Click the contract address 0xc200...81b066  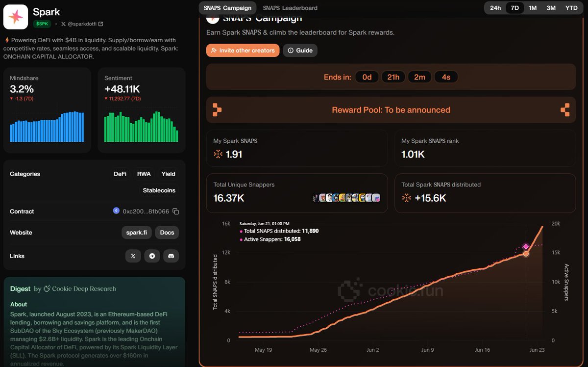(146, 211)
